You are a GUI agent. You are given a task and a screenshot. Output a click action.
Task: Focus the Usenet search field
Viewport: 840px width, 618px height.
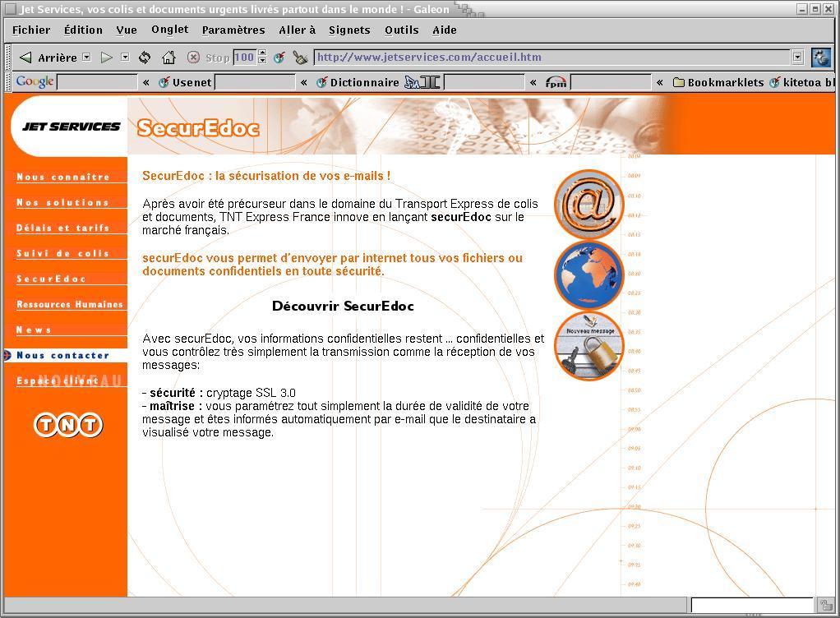coord(255,82)
